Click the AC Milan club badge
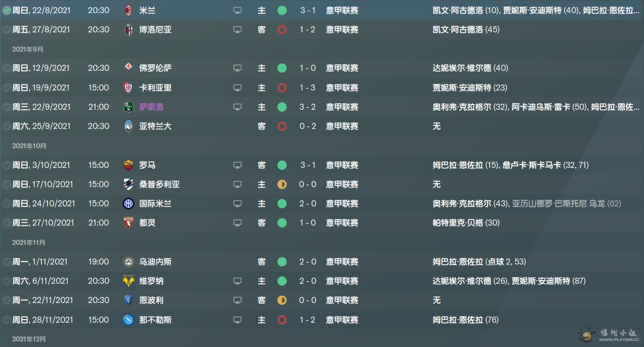Viewport: 644px width, 347px height. click(128, 10)
